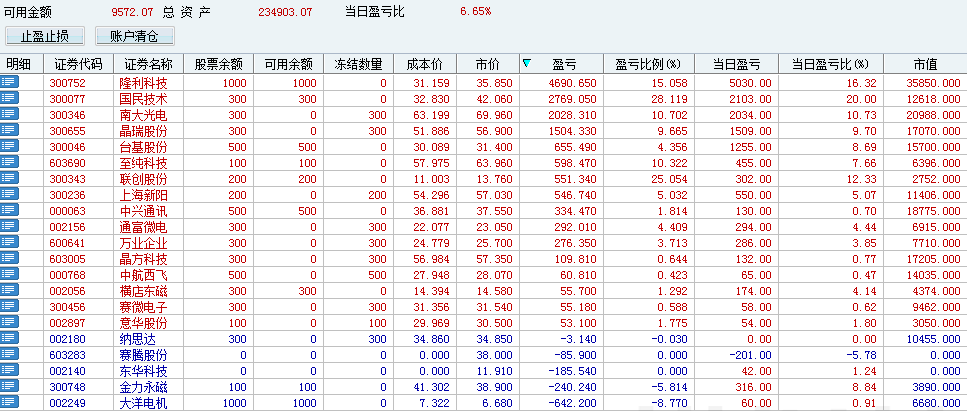Viewport: 967px width, 411px height.
Task: Open detail icon for 南大光电 row
Action: point(10,114)
